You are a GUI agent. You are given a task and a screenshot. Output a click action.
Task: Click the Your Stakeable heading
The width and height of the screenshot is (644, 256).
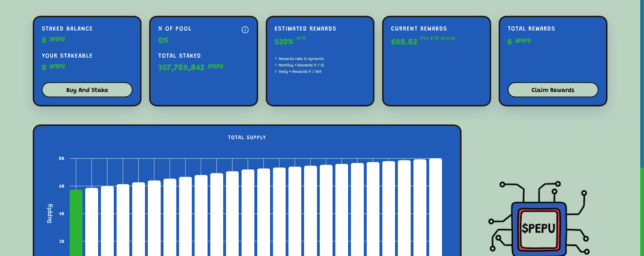pos(67,56)
